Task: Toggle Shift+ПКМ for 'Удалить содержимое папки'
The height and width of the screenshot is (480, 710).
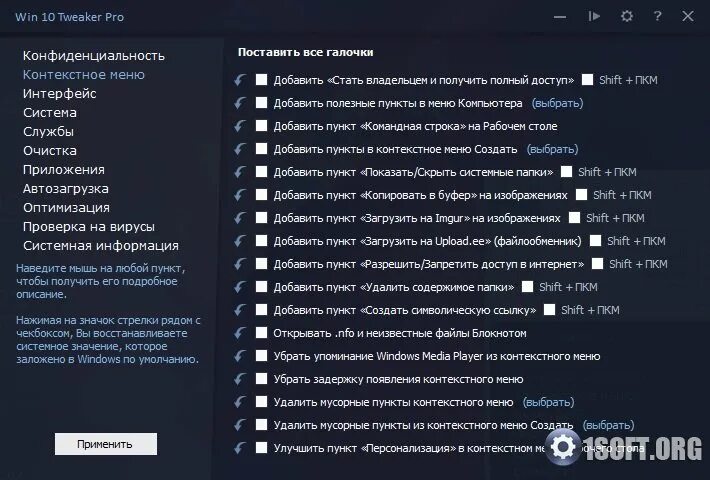Action: 528,287
